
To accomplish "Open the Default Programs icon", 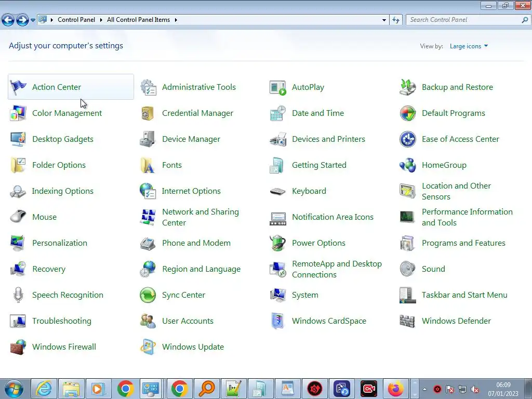I will tap(407, 113).
